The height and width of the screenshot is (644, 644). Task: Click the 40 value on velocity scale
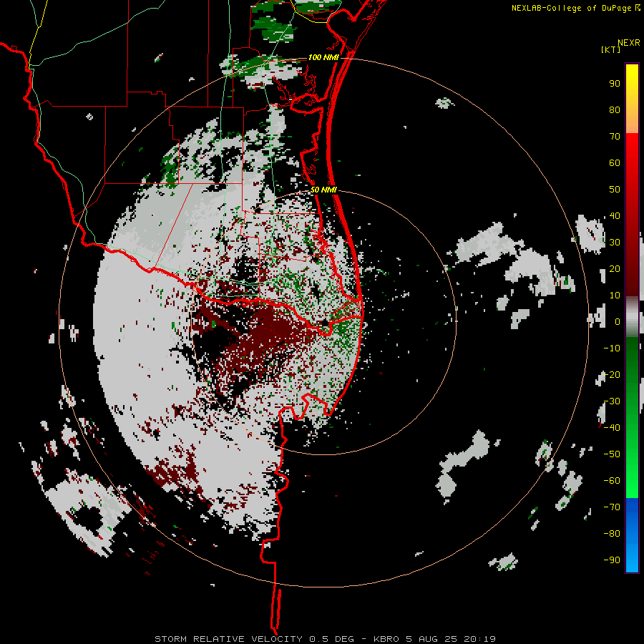(615, 216)
